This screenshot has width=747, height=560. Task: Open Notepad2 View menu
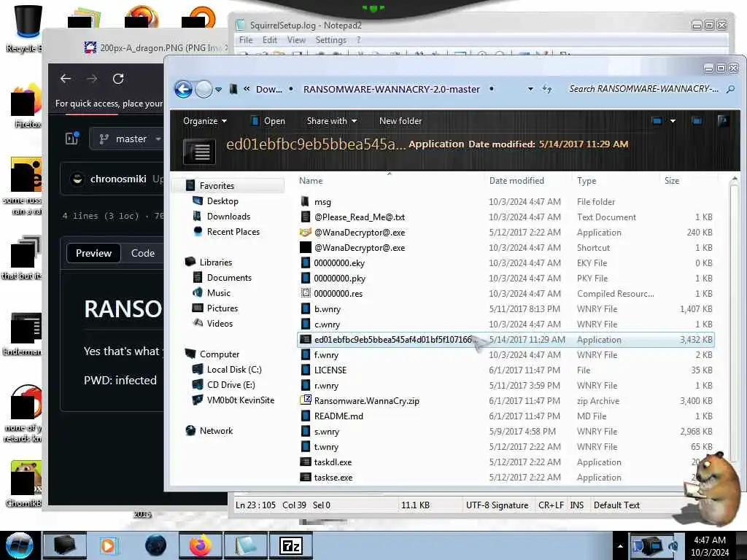click(x=296, y=40)
